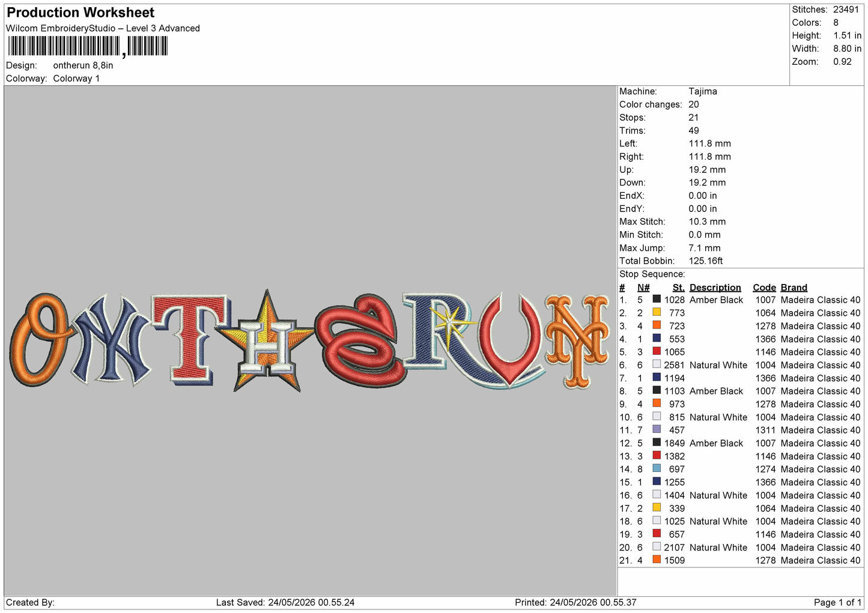Click Madeira Classic 40 in stop row 21
This screenshot has width=868, height=613.
821,560
